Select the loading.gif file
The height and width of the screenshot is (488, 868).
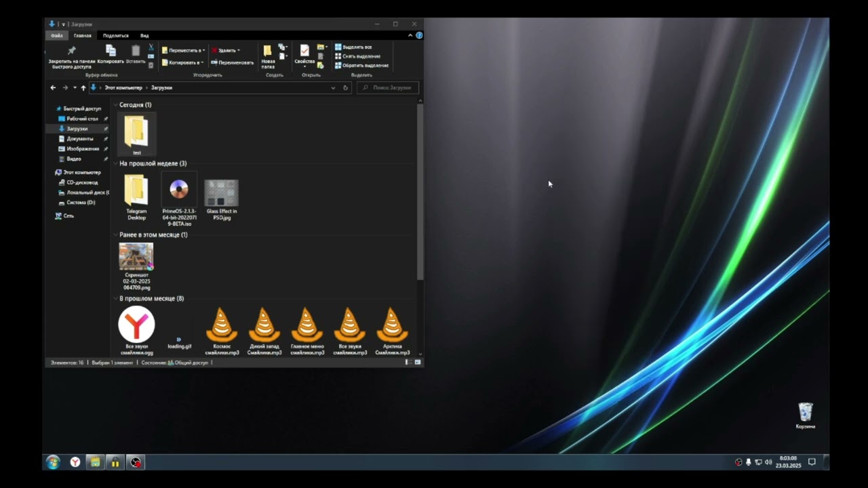(179, 342)
